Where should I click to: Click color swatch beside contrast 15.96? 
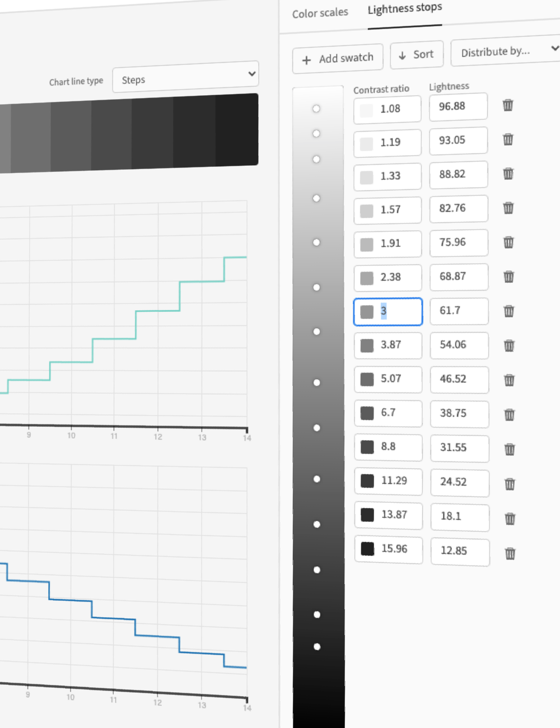[367, 548]
